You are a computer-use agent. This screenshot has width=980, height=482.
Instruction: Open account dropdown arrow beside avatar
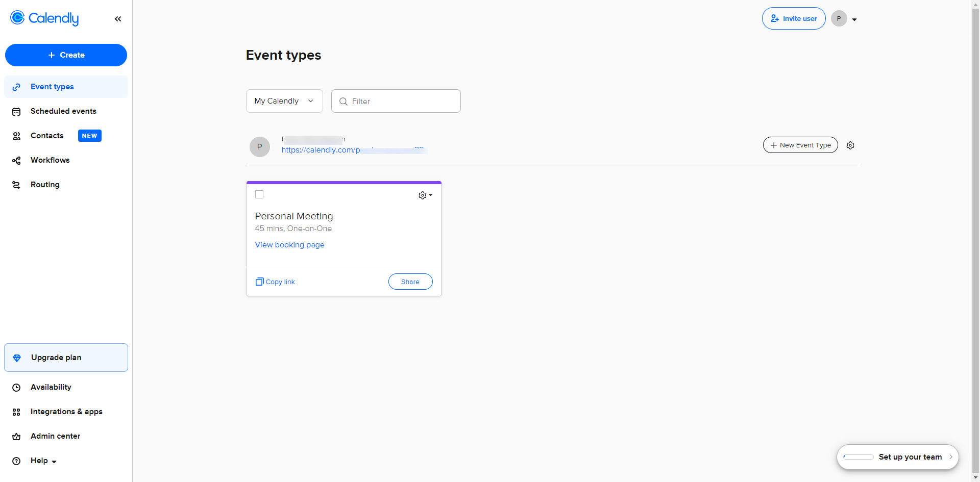click(x=854, y=19)
